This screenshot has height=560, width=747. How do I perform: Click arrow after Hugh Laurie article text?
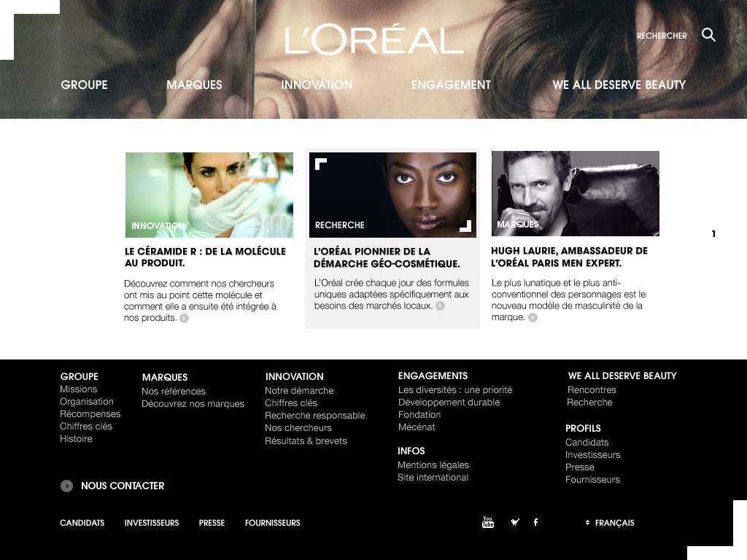pyautogui.click(x=533, y=317)
